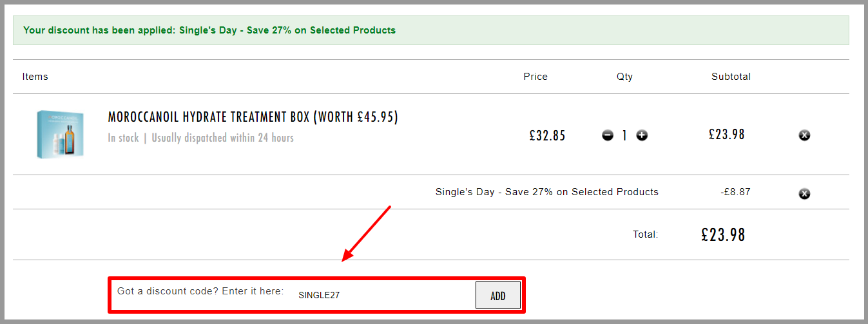Click the £32.85 item price

click(x=547, y=135)
